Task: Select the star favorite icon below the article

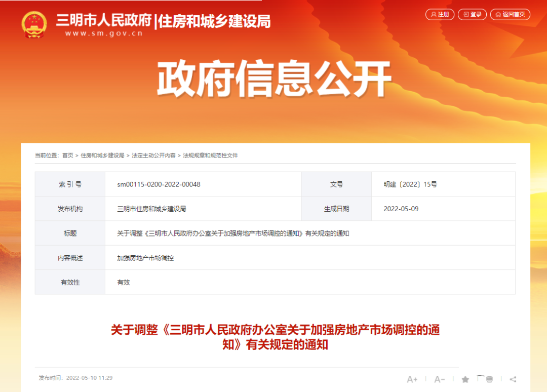Action: click(x=465, y=379)
